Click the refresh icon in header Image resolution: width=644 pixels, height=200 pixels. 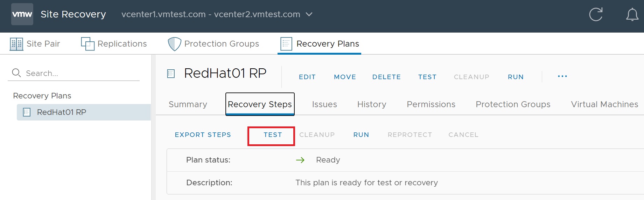click(596, 14)
